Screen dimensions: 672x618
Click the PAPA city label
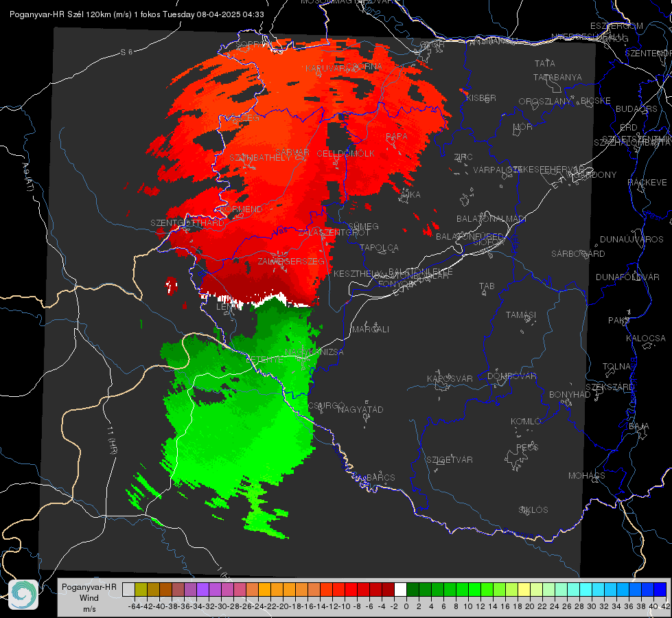(x=397, y=136)
